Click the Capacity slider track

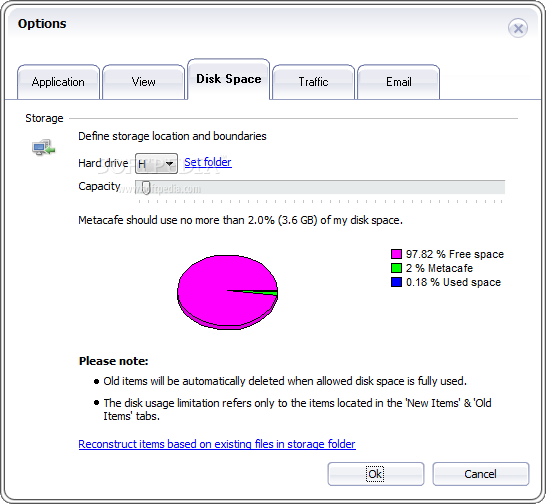320,187
